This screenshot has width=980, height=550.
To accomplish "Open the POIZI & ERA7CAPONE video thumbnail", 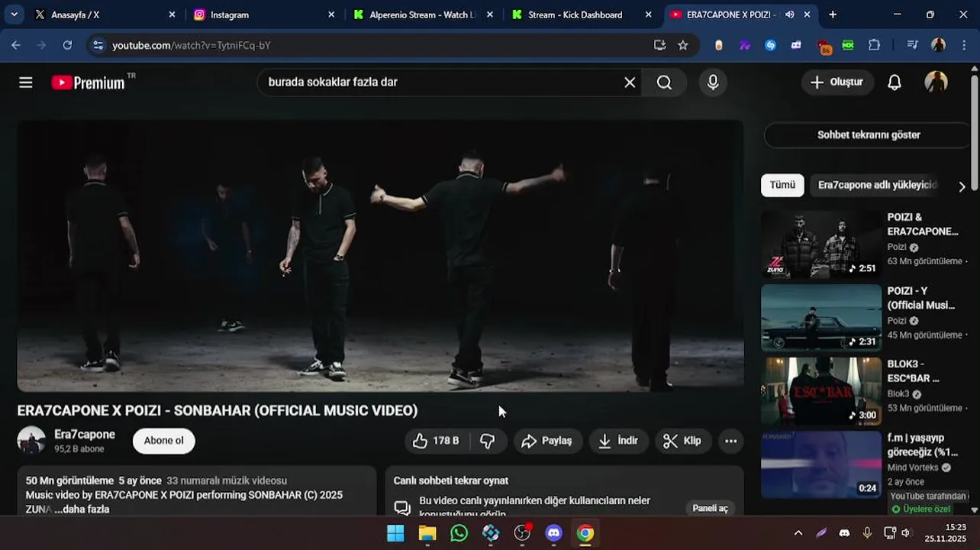I will coord(821,244).
